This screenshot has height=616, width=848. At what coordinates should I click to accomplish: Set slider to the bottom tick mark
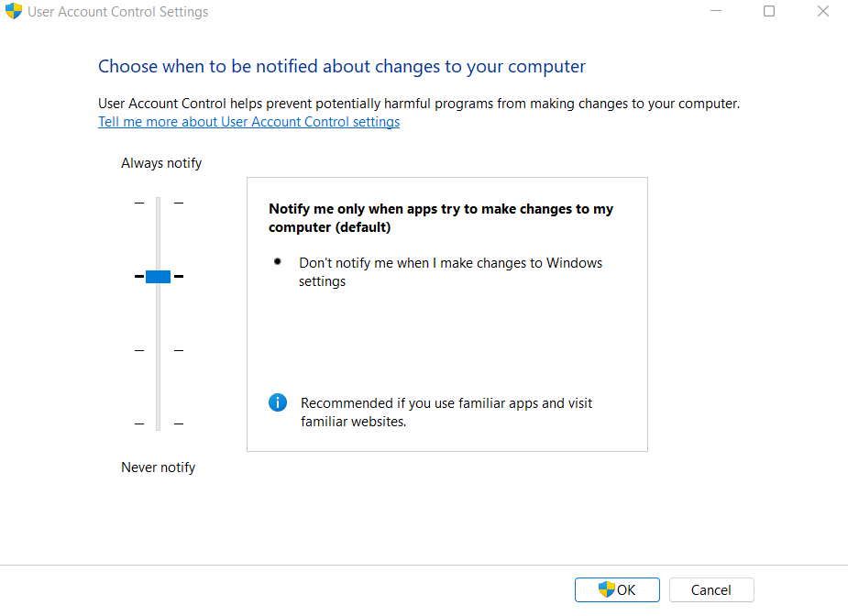point(159,423)
